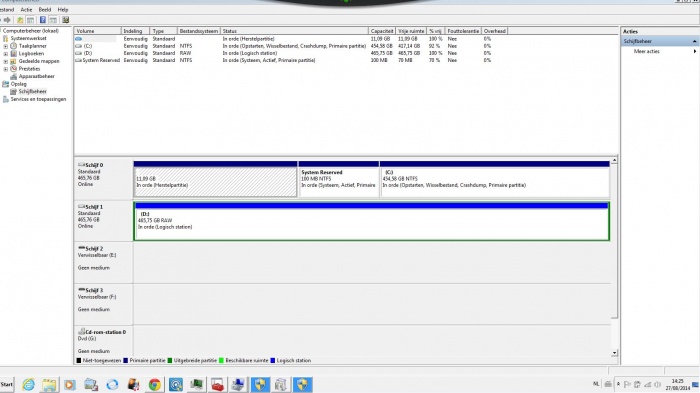
Task: Click the disk pane scrollbar up arrow
Action: click(614, 160)
